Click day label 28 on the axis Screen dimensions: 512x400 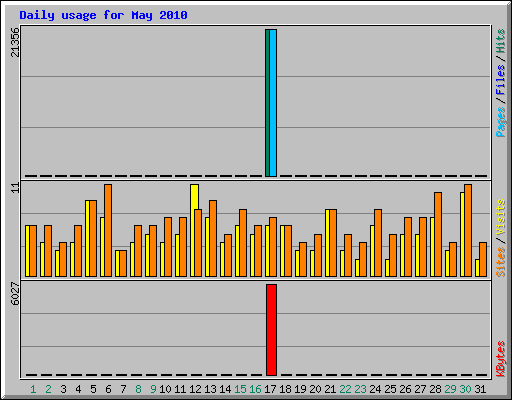click(x=435, y=389)
